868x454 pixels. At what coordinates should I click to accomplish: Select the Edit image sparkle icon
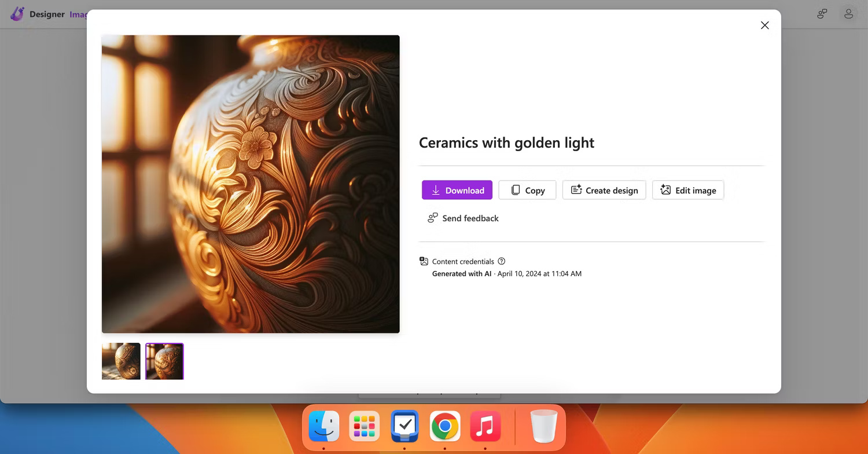[664, 190]
